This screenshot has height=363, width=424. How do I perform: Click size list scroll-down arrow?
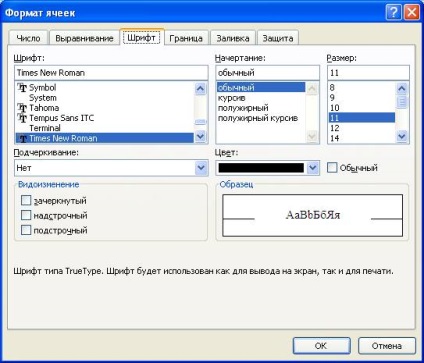[x=402, y=136]
